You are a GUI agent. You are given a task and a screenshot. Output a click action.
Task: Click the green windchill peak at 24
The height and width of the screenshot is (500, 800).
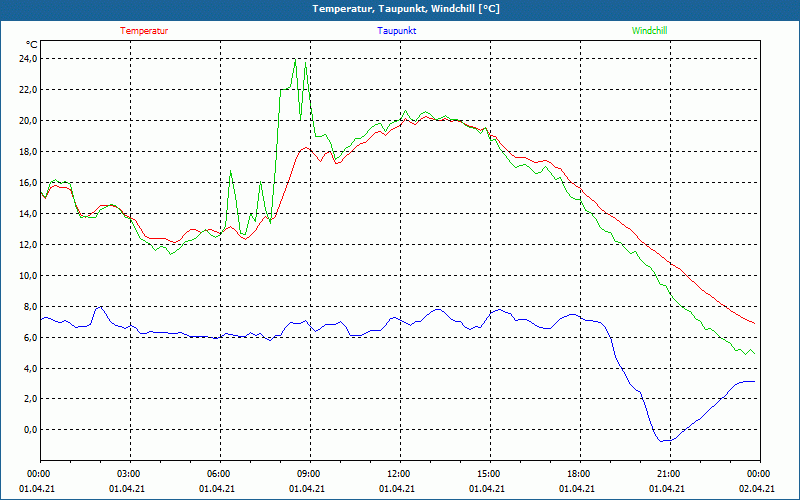coord(295,60)
